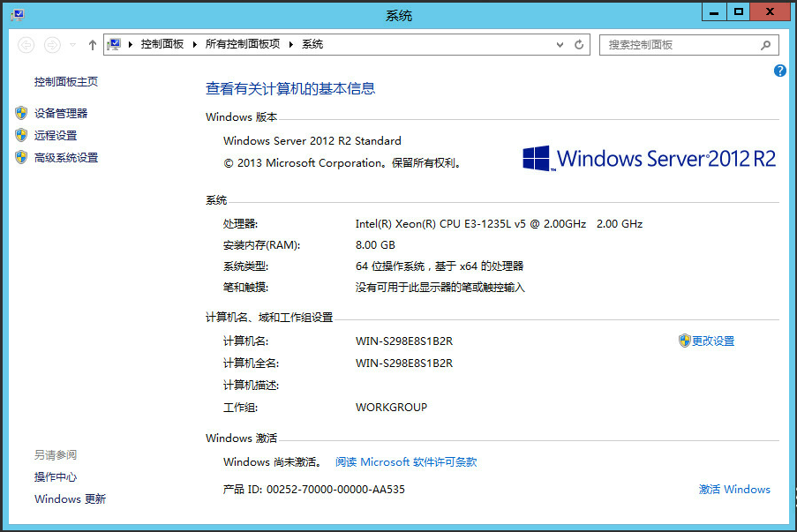Click the shield icon next to 更改设置
Screen dimensions: 797x532
pyautogui.click(x=682, y=341)
